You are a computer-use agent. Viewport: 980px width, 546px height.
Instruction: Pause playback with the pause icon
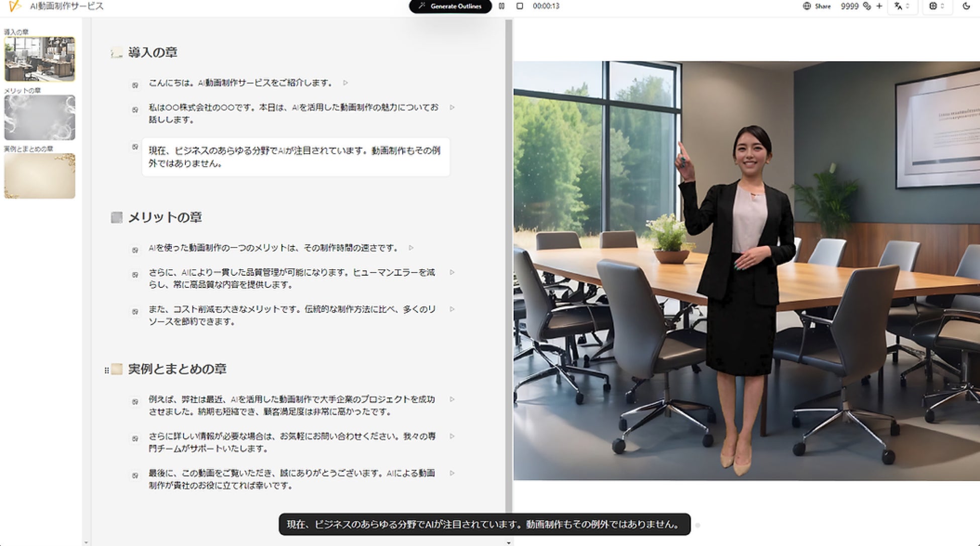pyautogui.click(x=501, y=6)
